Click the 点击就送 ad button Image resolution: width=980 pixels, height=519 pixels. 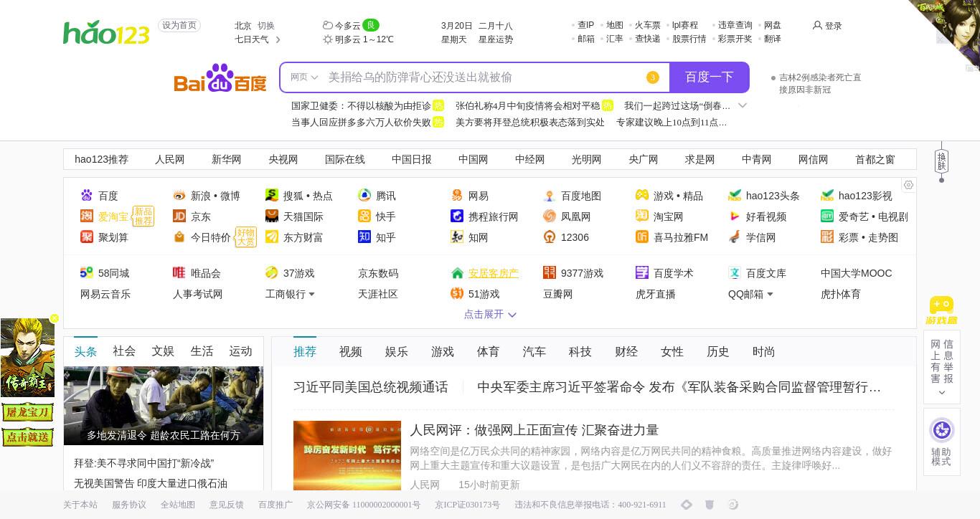[x=28, y=437]
